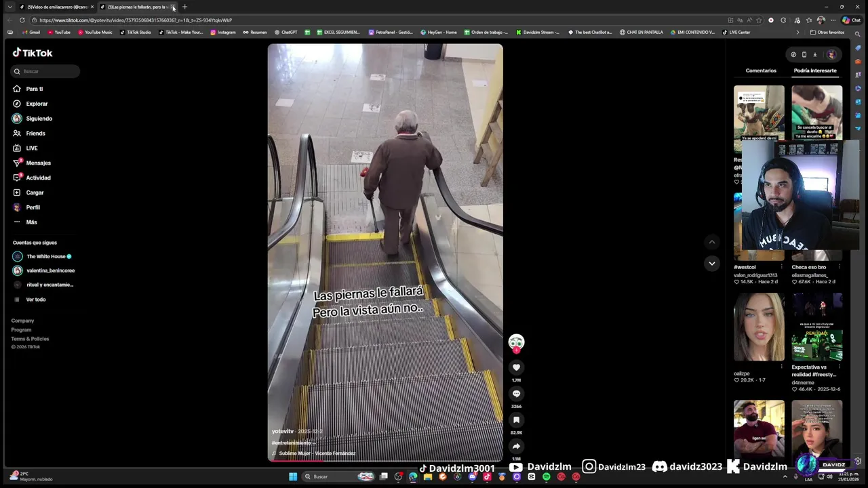Open the Copilot Chat button in browser
Viewport: 868px width, 488px height.
851,20
